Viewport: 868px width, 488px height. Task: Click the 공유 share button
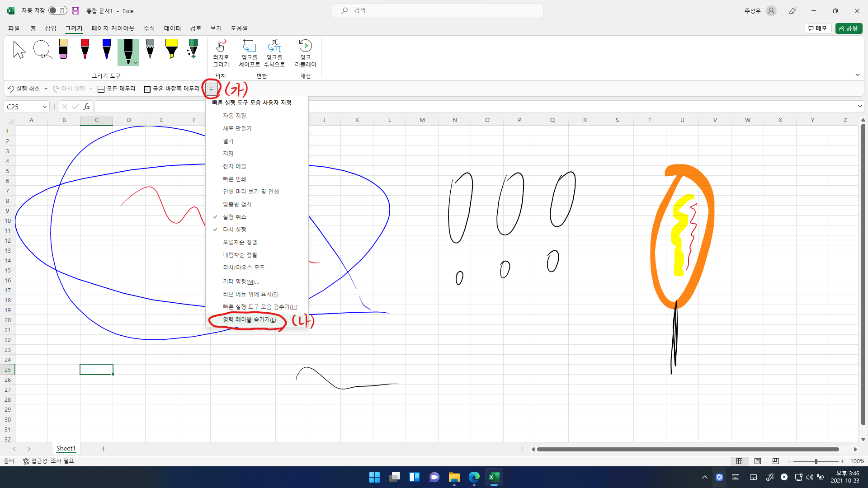849,28
